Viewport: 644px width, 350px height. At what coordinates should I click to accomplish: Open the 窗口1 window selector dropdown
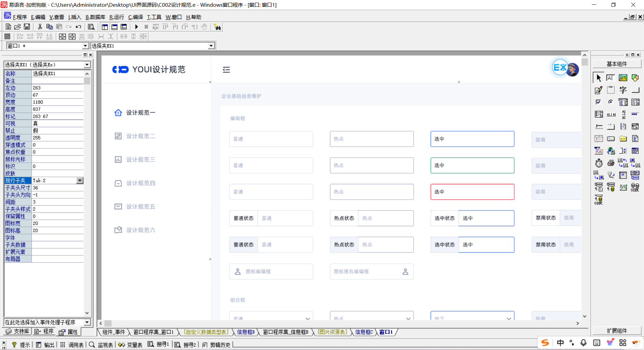[85, 46]
